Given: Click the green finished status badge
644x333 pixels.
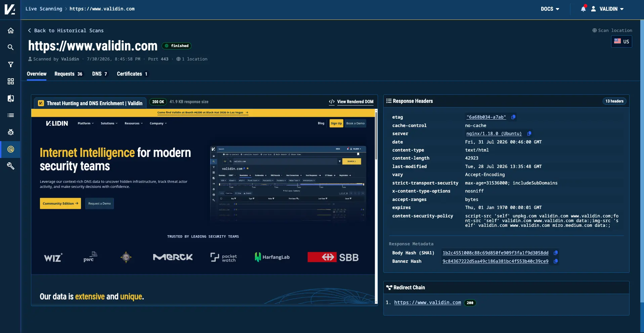Looking at the screenshot, I should pyautogui.click(x=177, y=46).
